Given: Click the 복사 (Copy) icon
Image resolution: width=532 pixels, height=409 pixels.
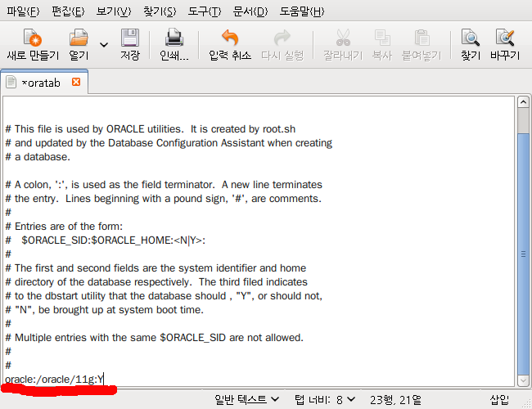Looking at the screenshot, I should (382, 38).
